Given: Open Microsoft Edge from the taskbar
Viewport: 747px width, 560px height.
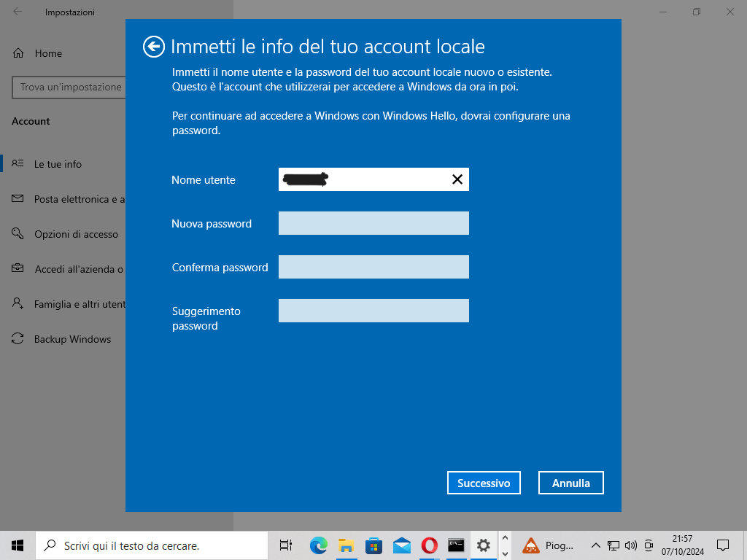Looking at the screenshot, I should pos(319,545).
